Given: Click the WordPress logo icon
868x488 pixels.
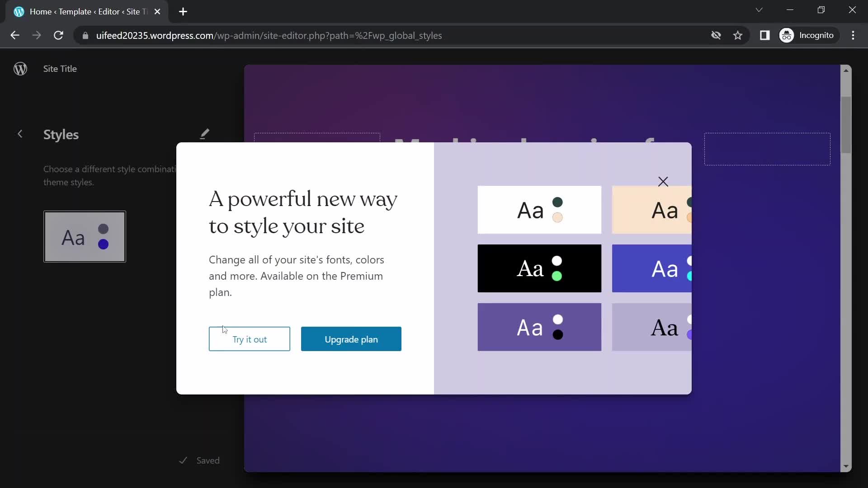Looking at the screenshot, I should [x=21, y=69].
